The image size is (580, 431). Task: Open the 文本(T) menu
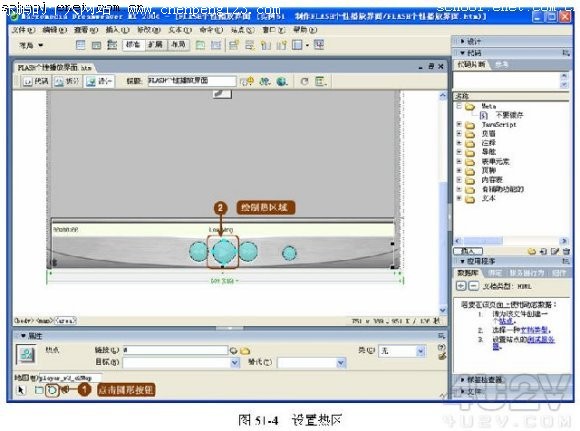[180, 30]
